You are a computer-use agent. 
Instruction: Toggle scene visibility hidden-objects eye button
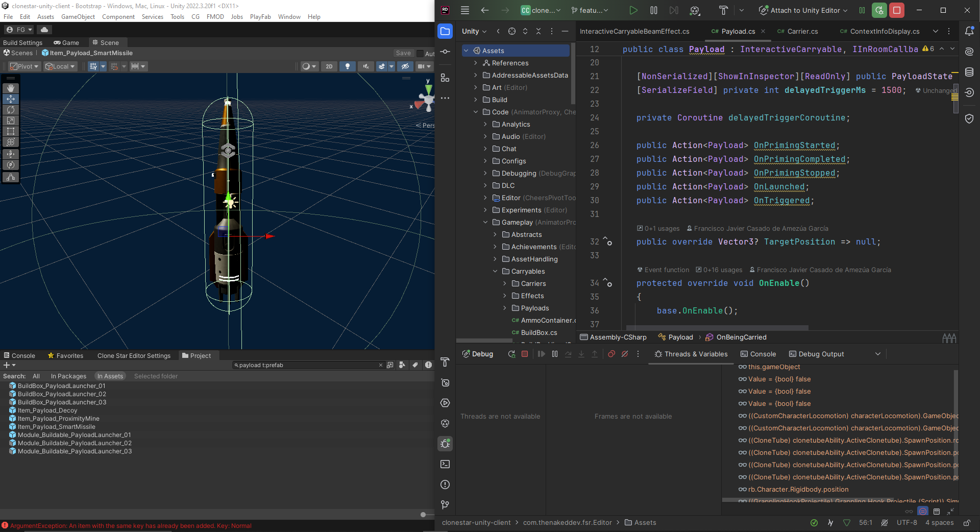coord(405,66)
